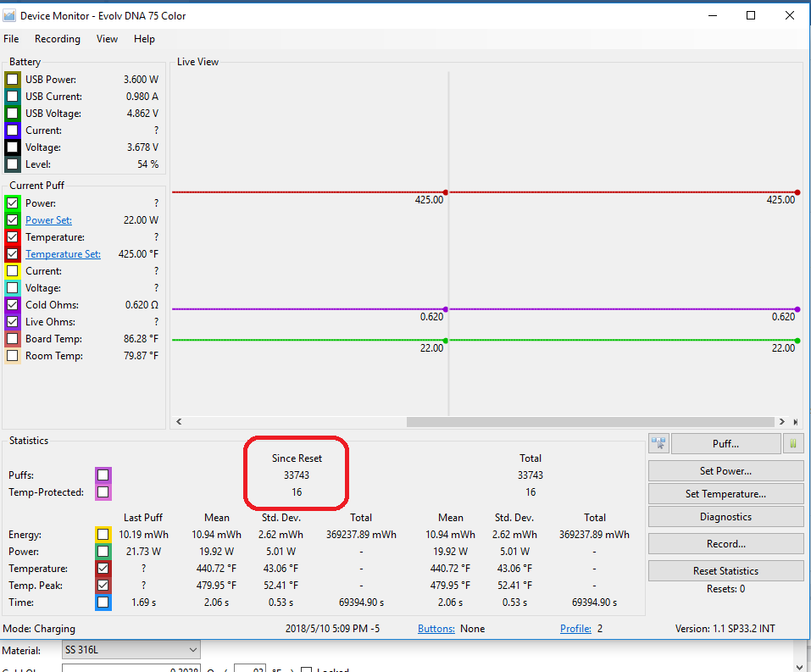
Task: Jump to end of Live View graph
Action: point(795,421)
